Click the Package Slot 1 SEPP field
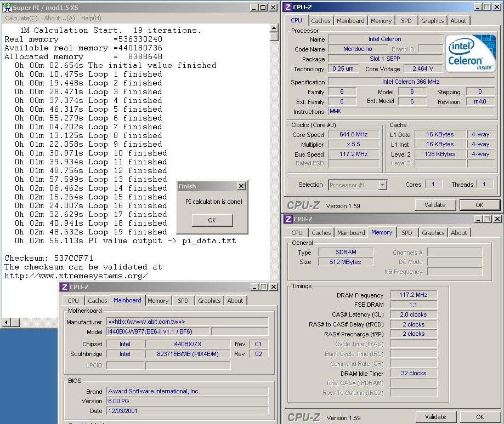Screen dimensions: 504x424 coord(385,59)
